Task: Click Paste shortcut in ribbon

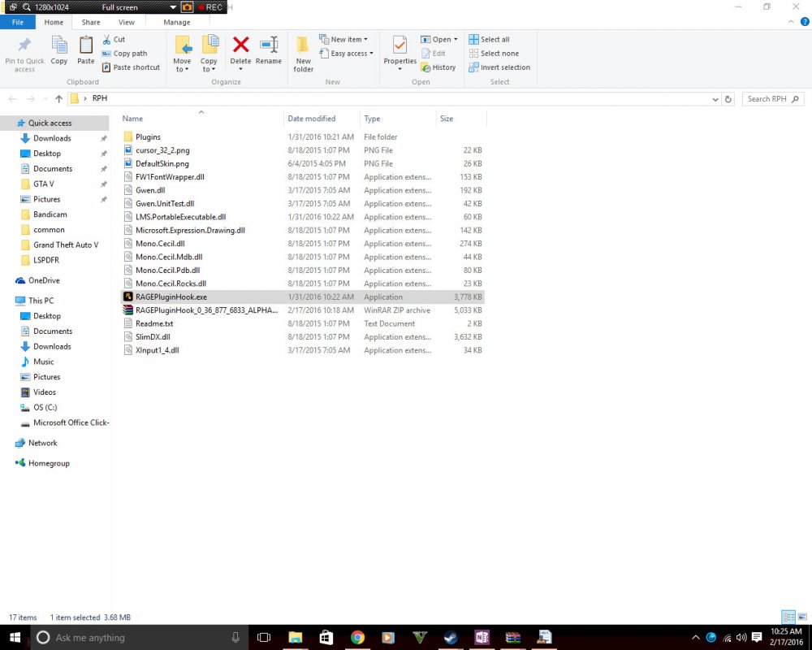Action: pyautogui.click(x=131, y=67)
